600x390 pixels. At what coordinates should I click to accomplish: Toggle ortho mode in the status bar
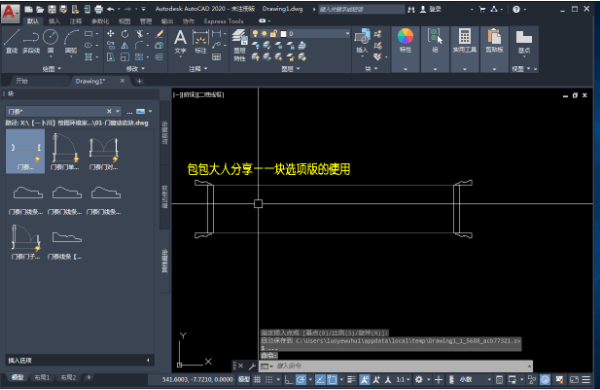289,379
